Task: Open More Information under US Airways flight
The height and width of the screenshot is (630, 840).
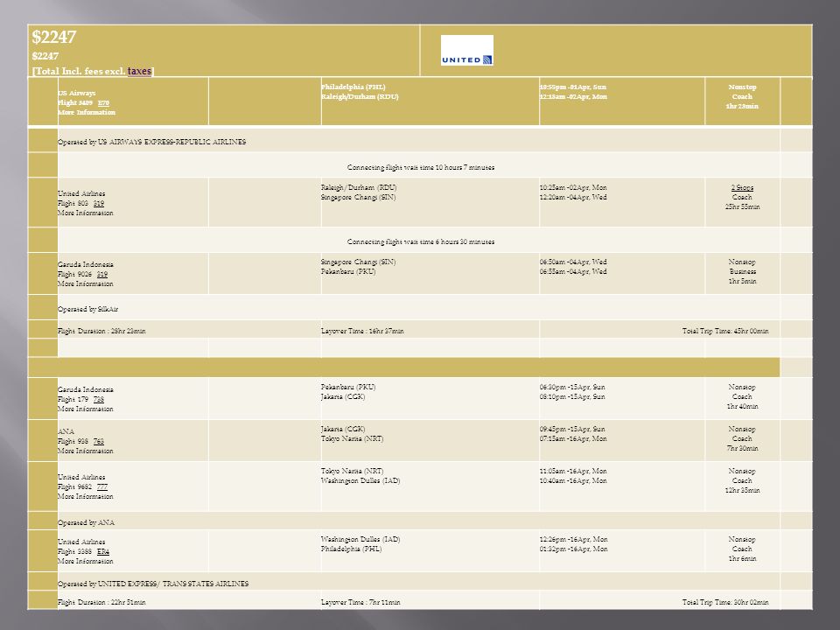Action: pos(87,113)
